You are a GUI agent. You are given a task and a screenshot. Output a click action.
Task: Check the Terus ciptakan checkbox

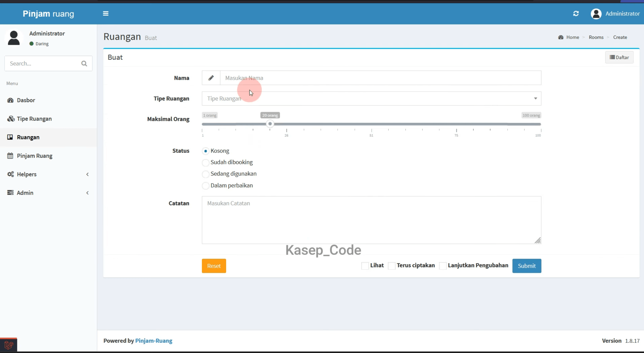coord(392,266)
